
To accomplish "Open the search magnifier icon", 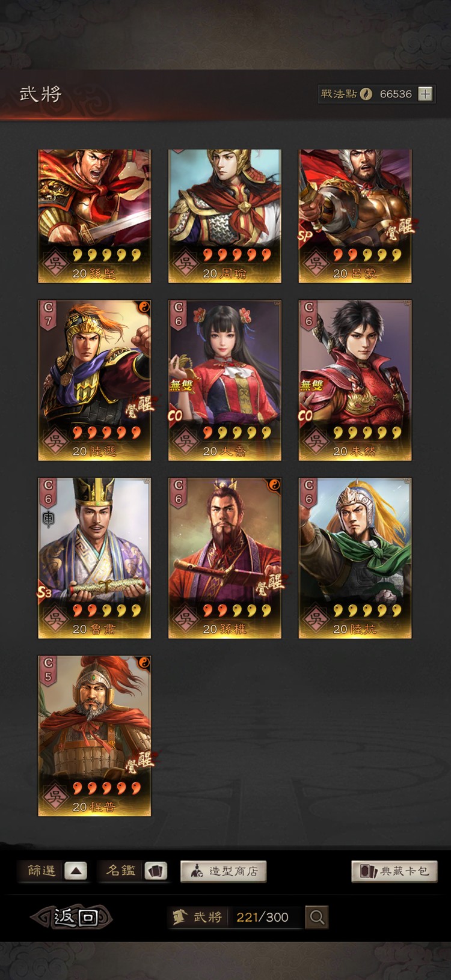I will coord(317,917).
